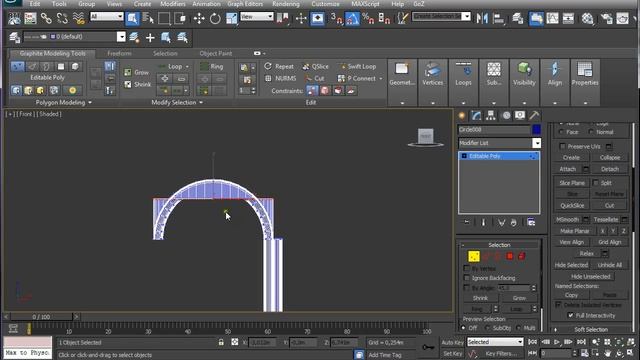The width and height of the screenshot is (640, 360).
Task: Open the Loop dropdown arrow in ribbon
Action: (x=187, y=66)
